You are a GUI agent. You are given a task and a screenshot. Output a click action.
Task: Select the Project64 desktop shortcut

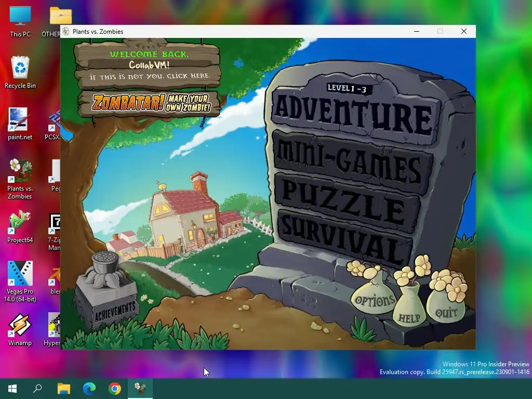click(20, 227)
